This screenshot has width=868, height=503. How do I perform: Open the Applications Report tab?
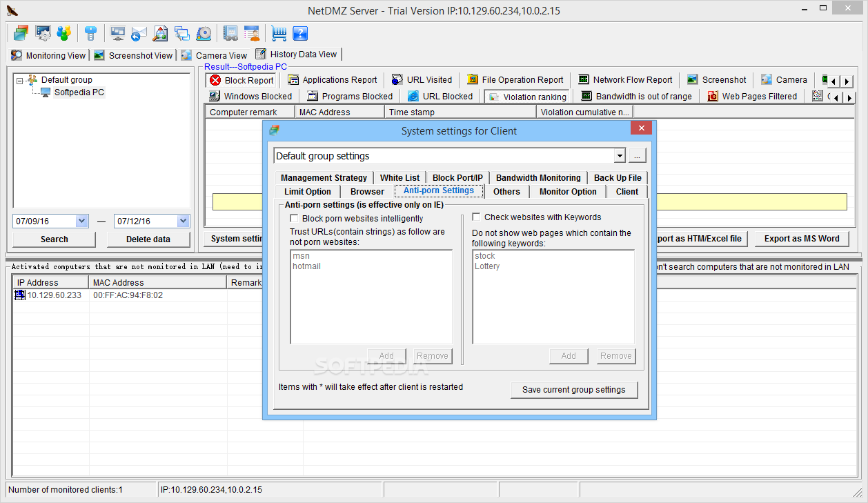coord(332,80)
